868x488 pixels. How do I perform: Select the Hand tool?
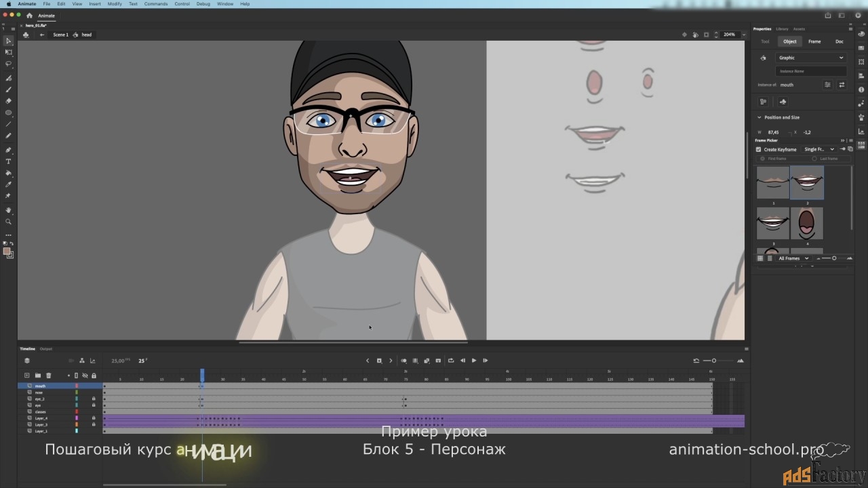(x=9, y=210)
